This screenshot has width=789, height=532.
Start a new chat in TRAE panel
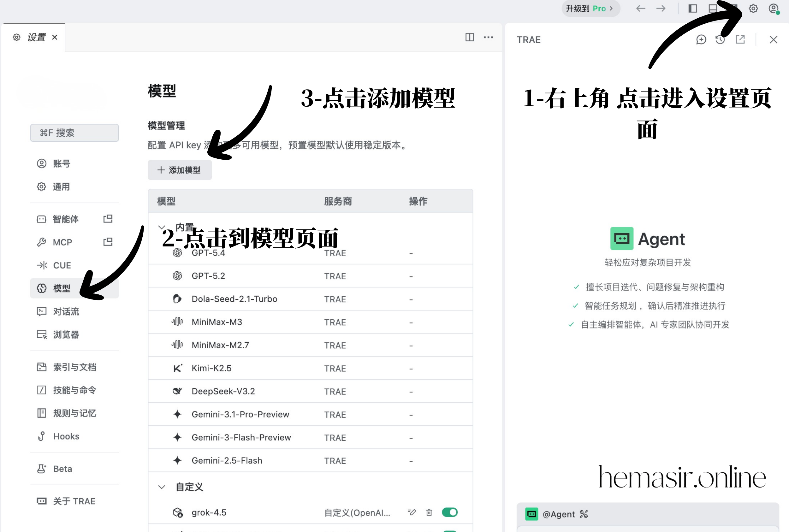(x=701, y=40)
